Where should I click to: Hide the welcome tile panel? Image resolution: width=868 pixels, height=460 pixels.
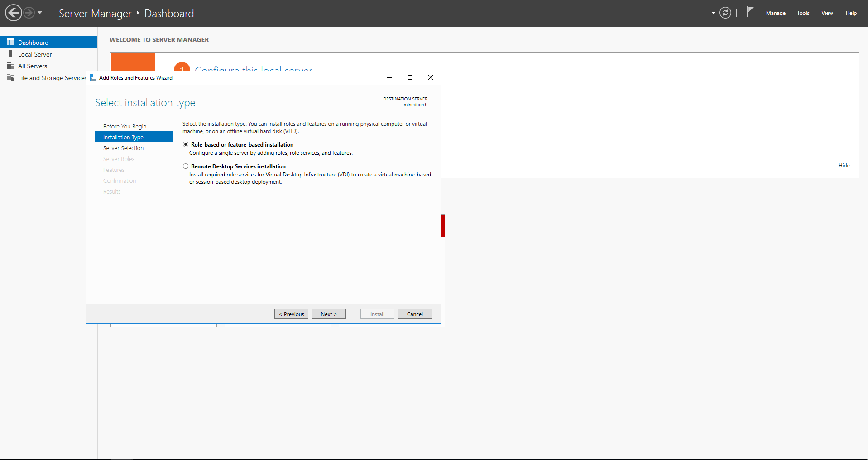pyautogui.click(x=844, y=166)
